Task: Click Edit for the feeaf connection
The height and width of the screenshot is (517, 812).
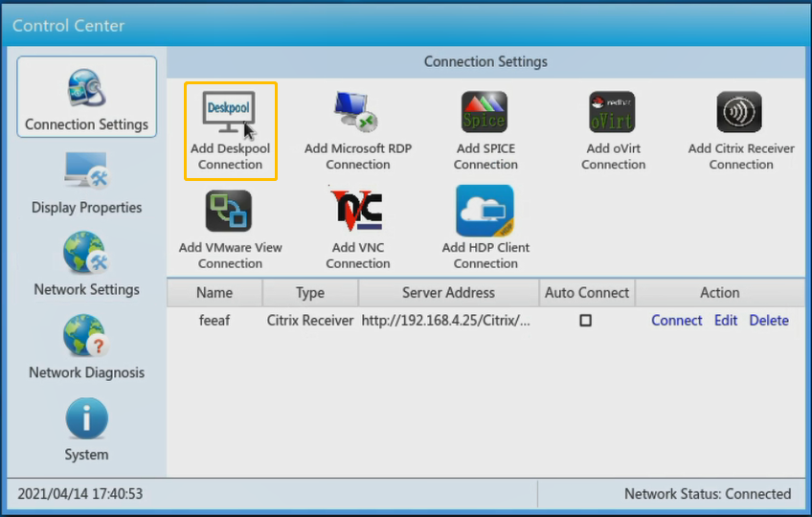Action: [726, 321]
